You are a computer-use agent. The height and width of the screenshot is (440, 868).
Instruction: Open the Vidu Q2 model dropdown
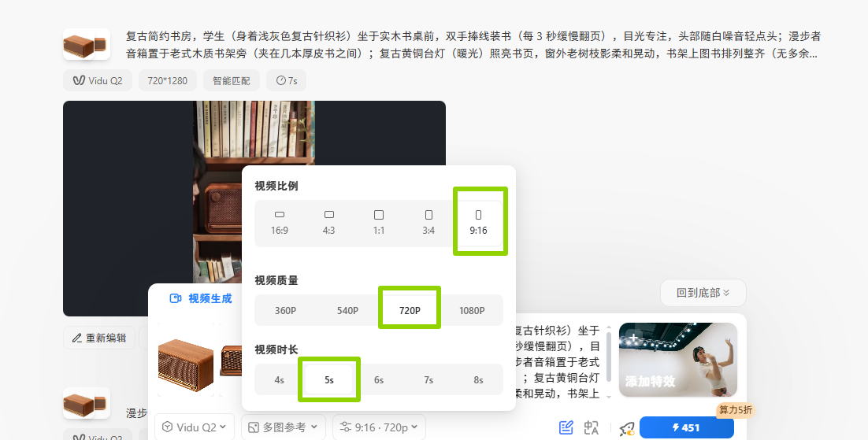click(195, 427)
